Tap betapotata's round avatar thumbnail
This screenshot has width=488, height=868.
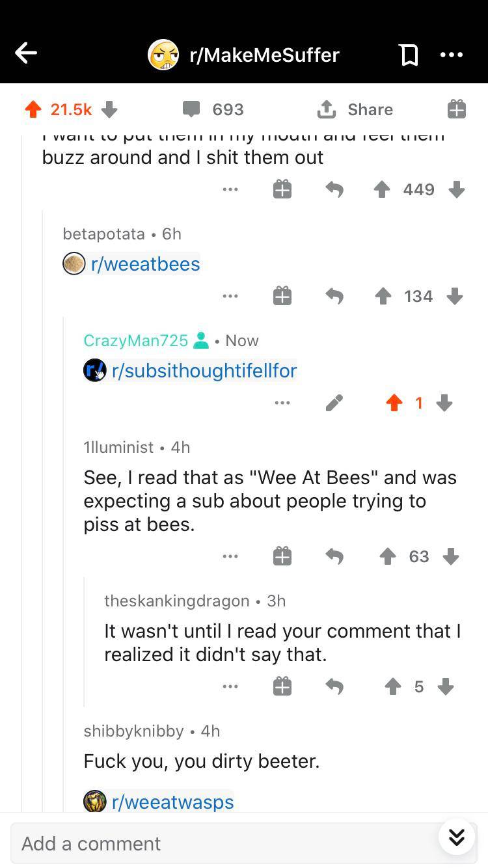[x=74, y=264]
